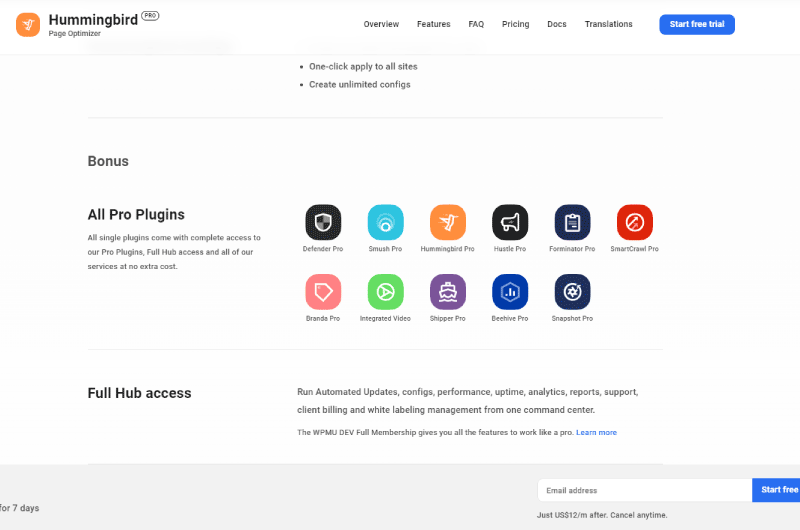Image resolution: width=800 pixels, height=530 pixels.
Task: Click the Start free button beside email field
Action: pyautogui.click(x=776, y=490)
